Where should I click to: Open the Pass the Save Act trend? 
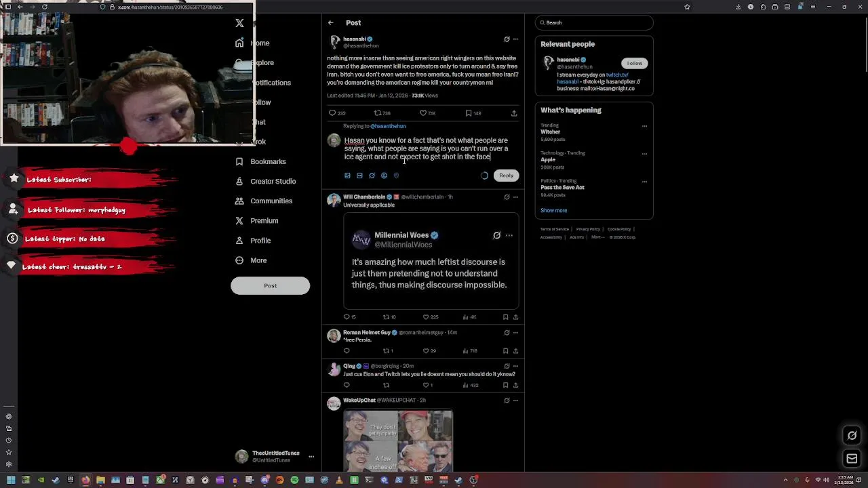tap(562, 188)
